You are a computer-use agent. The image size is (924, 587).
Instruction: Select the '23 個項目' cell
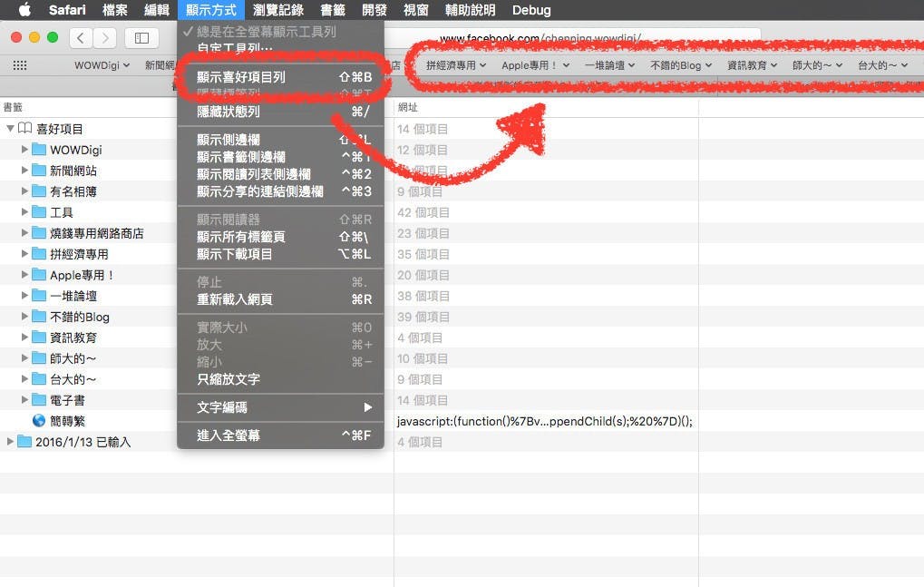coord(423,233)
